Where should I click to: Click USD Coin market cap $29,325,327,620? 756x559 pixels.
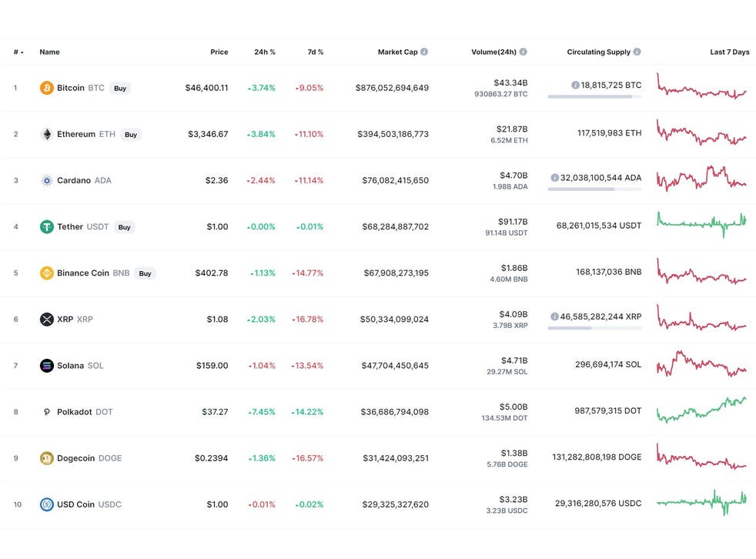[396, 504]
